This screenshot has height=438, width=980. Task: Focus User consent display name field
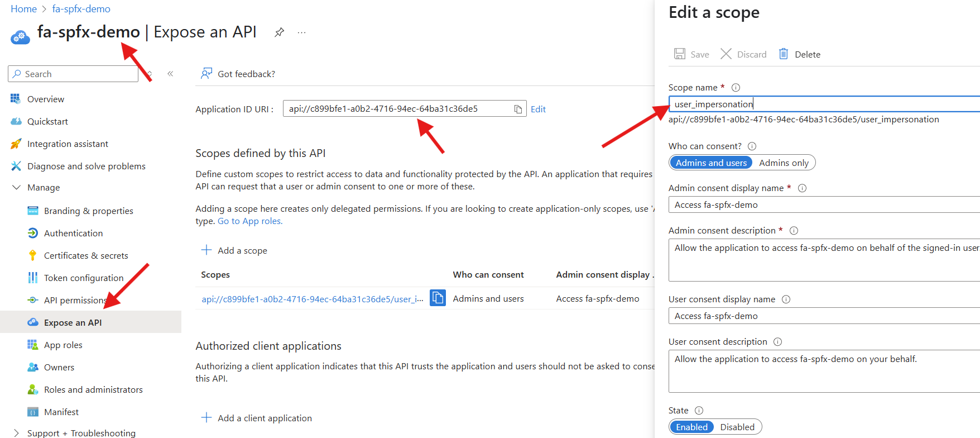tap(824, 316)
